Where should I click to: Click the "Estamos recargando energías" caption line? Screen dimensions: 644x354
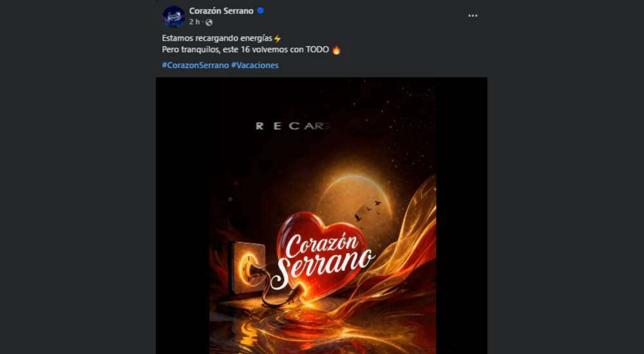(217, 39)
